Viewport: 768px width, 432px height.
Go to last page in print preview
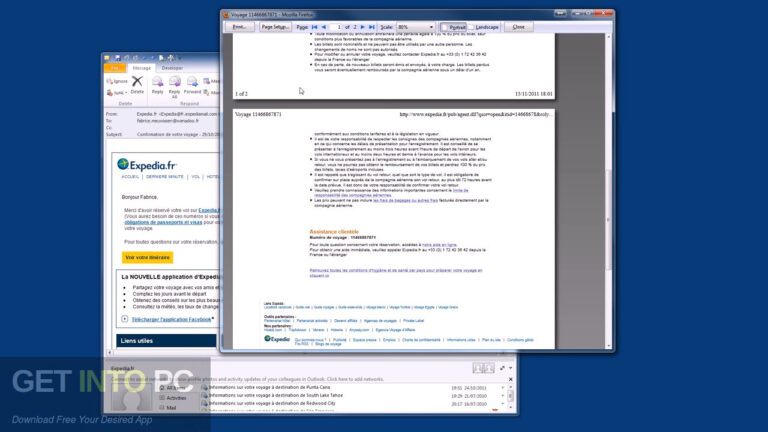coord(372,27)
